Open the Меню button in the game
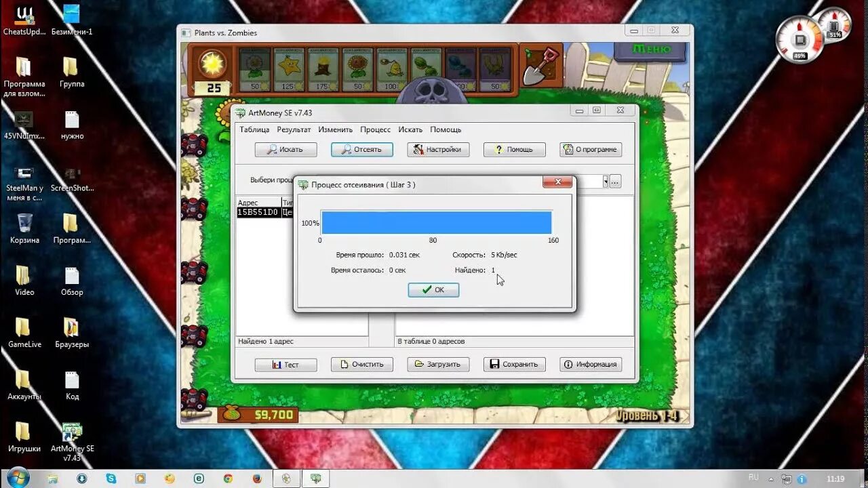Viewport: 868px width, 488px height. [x=651, y=49]
